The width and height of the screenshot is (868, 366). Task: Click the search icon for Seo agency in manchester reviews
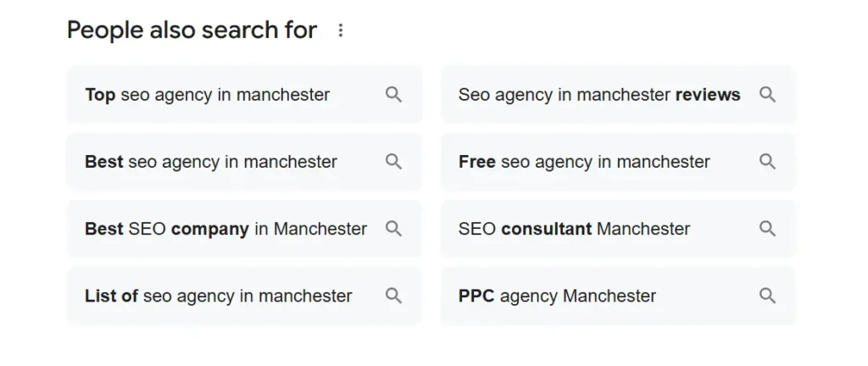(767, 95)
